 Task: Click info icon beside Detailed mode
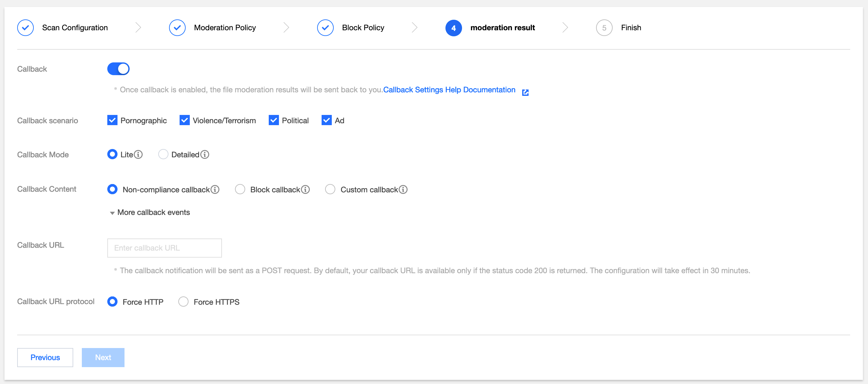[204, 155]
